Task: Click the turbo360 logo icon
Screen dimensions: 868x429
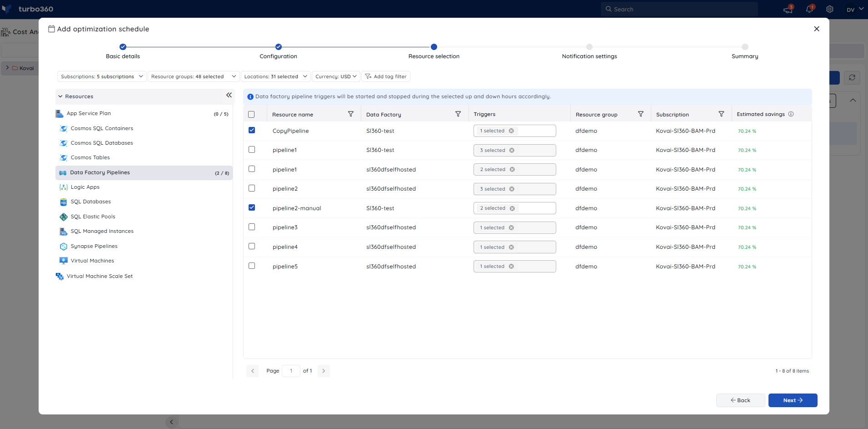Action: click(7, 9)
